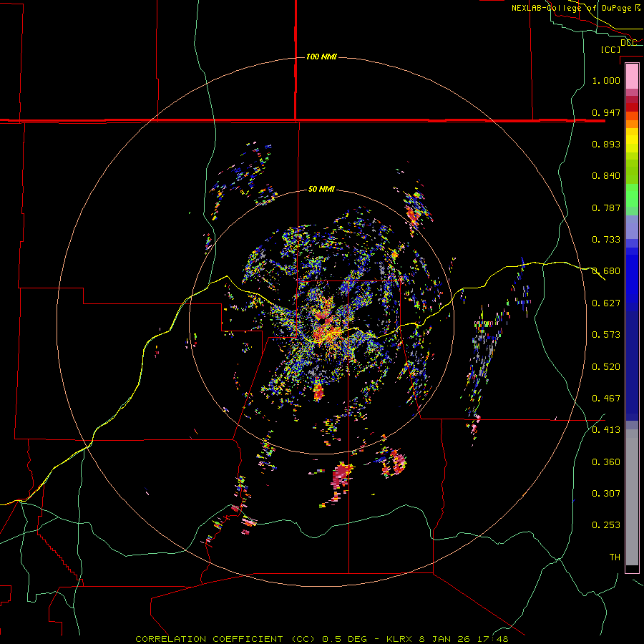The image size is (644, 644).
Task: Click the pink top segment of color bar
Action: coord(632,77)
